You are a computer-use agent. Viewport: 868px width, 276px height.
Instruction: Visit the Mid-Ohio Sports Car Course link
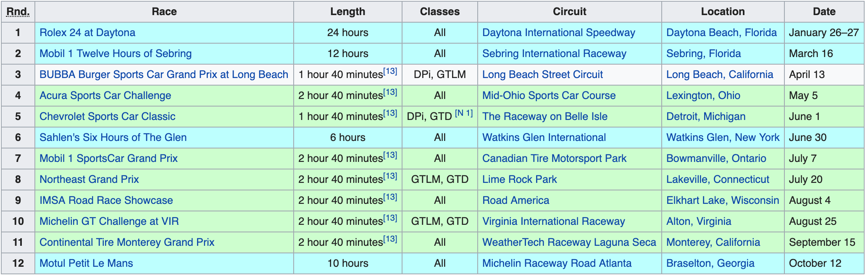click(549, 96)
